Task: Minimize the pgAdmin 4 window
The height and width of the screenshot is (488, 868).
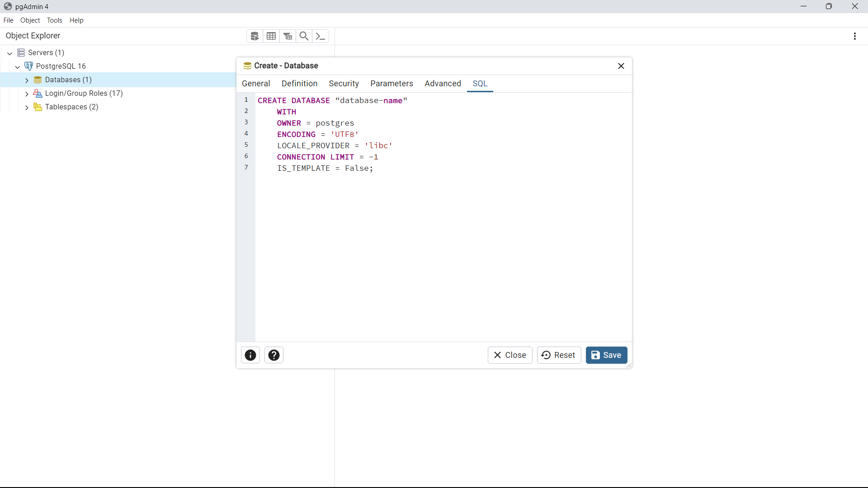Action: pos(803,6)
